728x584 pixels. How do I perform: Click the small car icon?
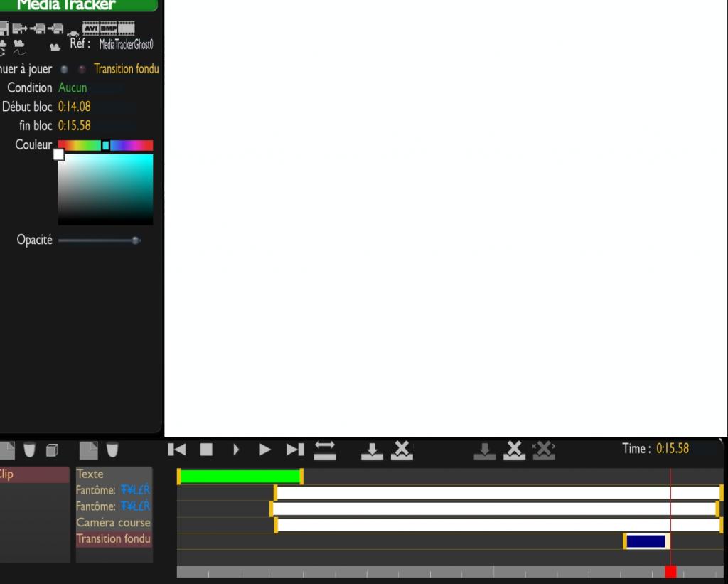pyautogui.click(x=73, y=33)
